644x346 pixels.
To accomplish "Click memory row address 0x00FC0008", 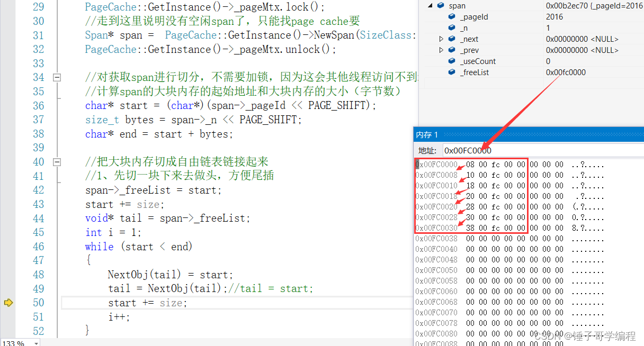I will tap(436, 175).
